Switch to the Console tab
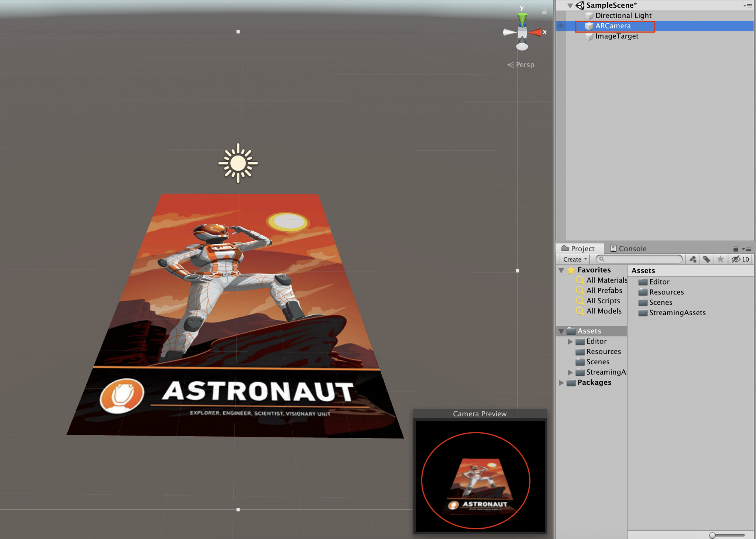The width and height of the screenshot is (756, 539). (x=628, y=249)
